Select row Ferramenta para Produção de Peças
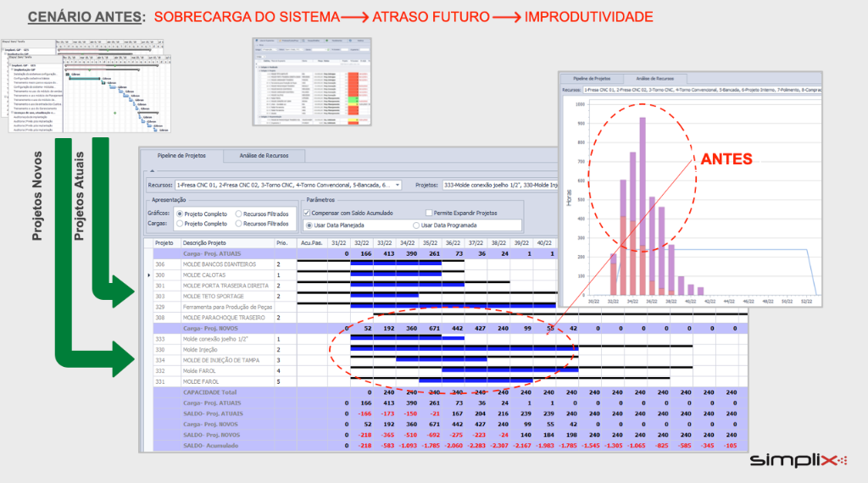 227,307
